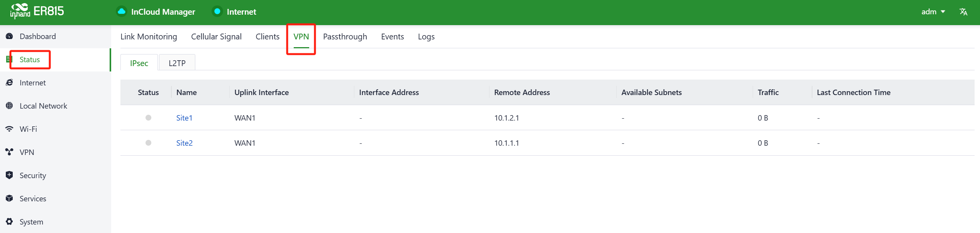This screenshot has height=233, width=980.
Task: Click the Wi-Fi signal icon in sidebar
Action: [x=9, y=129]
